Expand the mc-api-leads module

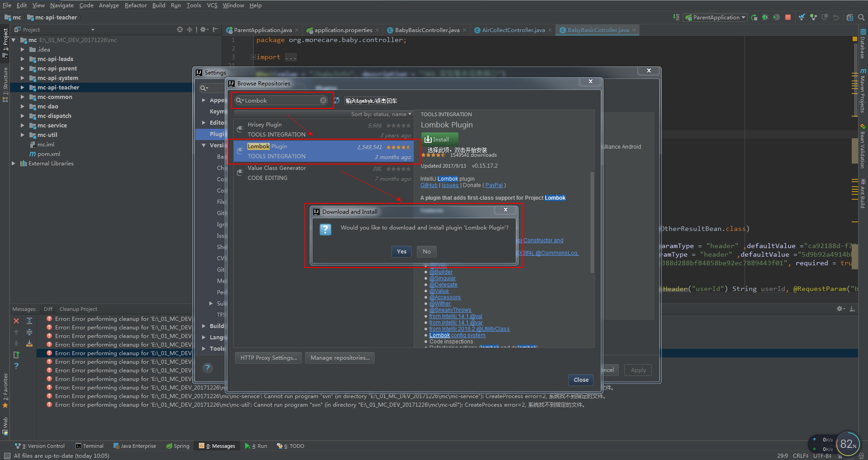click(x=22, y=59)
